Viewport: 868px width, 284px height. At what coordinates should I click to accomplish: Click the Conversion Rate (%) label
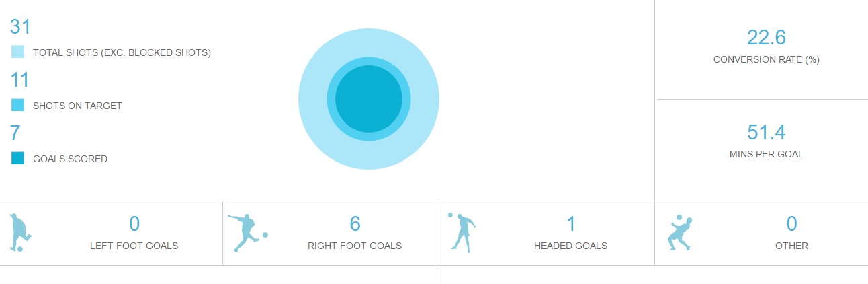tap(767, 59)
